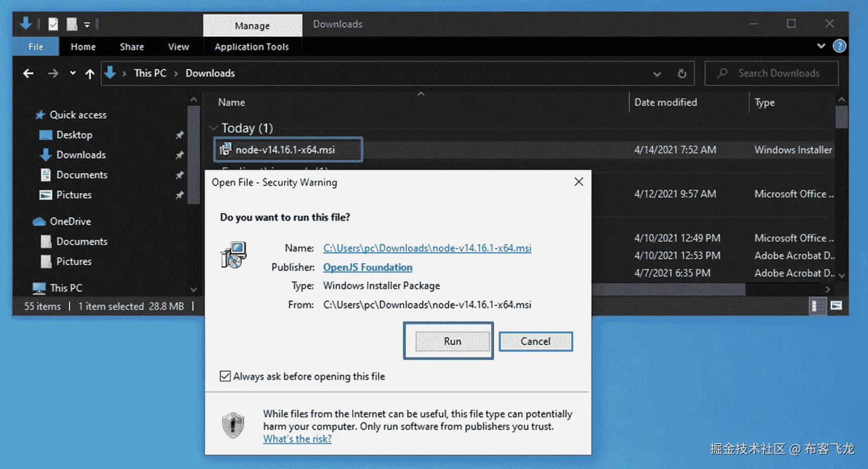Click the 4/12/2021 9:57 AM date cell
Screen dimensions: 868x469
(x=675, y=194)
